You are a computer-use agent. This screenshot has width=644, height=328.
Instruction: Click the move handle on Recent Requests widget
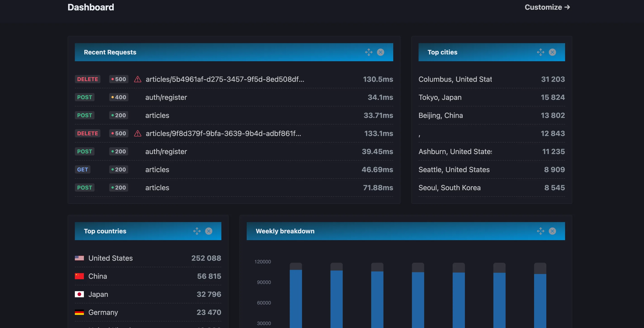(369, 52)
